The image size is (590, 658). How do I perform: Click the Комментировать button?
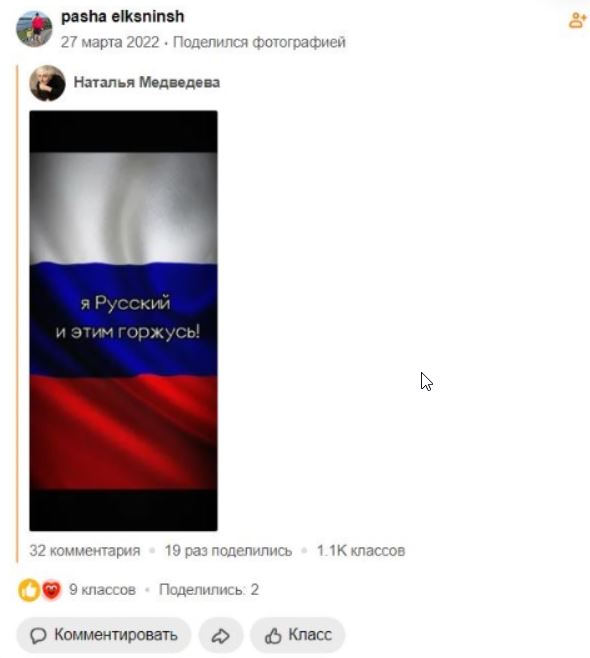[104, 635]
